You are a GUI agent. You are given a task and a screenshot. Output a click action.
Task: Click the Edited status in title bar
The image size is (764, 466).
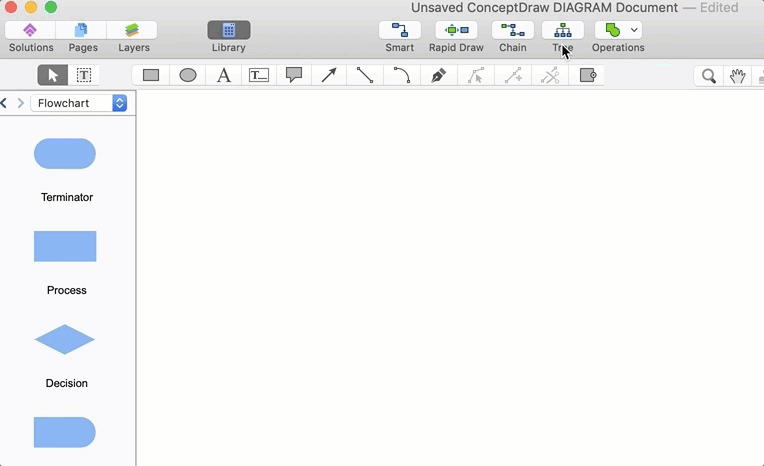[x=719, y=8]
